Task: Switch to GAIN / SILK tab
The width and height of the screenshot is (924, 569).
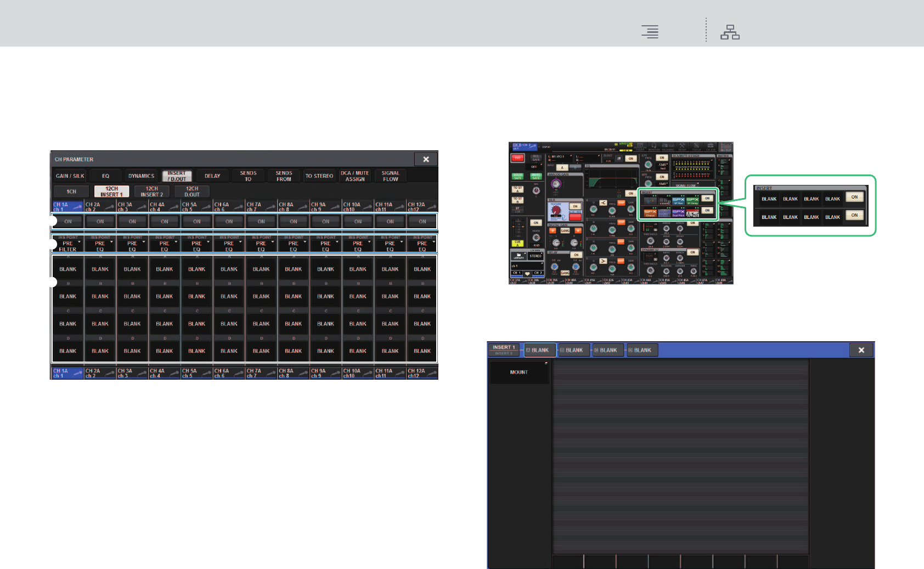Action: (70, 176)
